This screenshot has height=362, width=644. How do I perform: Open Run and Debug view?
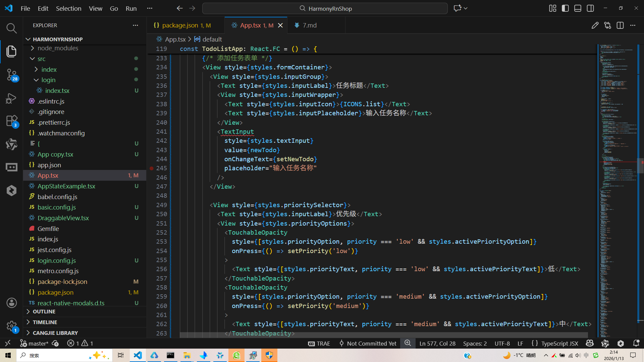click(11, 98)
